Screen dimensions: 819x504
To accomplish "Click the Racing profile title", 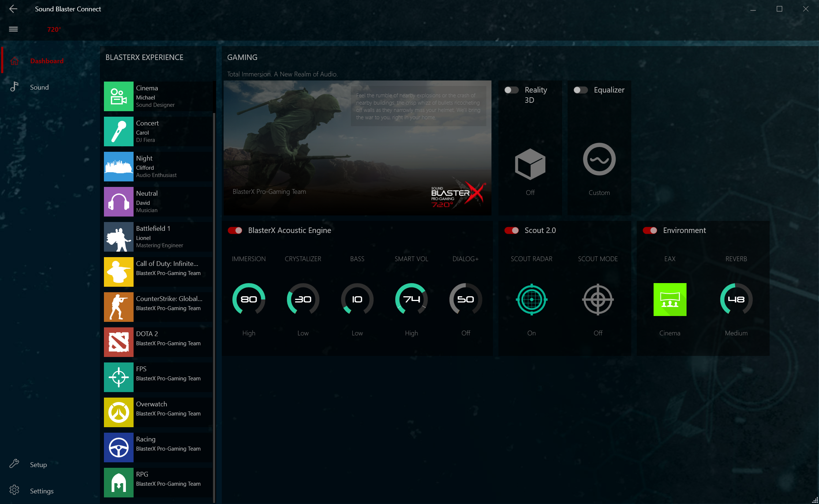I will point(146,439).
